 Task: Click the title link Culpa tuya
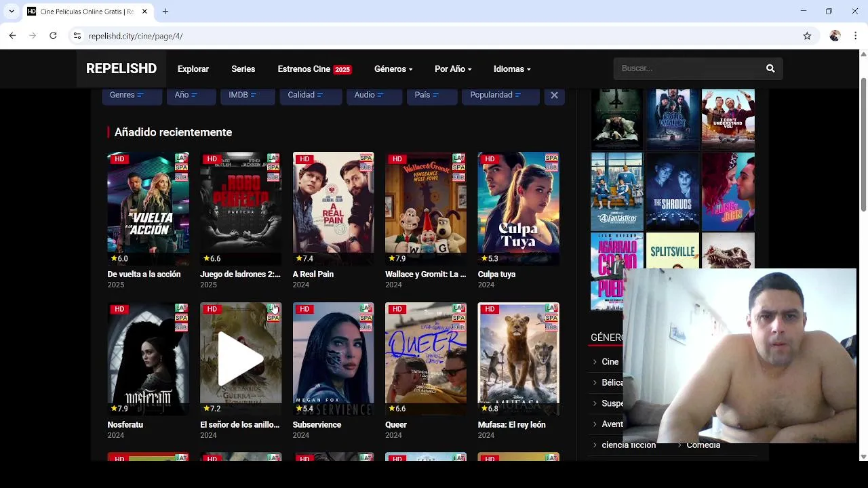tap(496, 274)
